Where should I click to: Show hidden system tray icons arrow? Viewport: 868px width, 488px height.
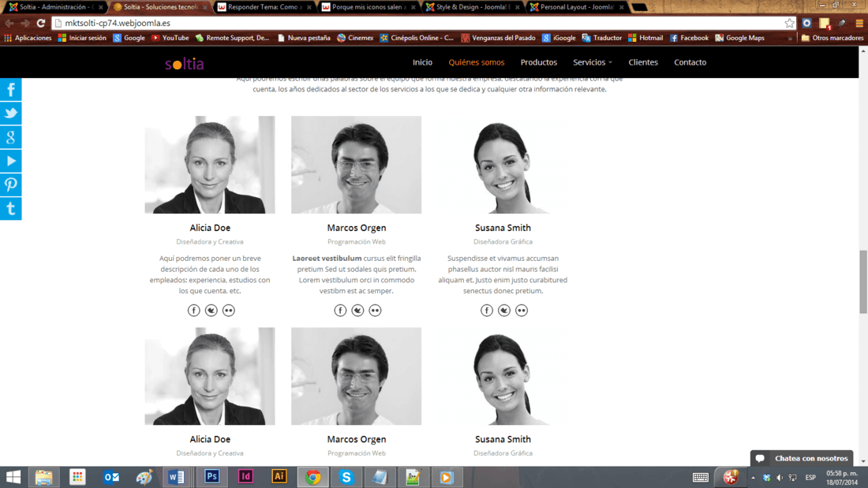(x=753, y=478)
